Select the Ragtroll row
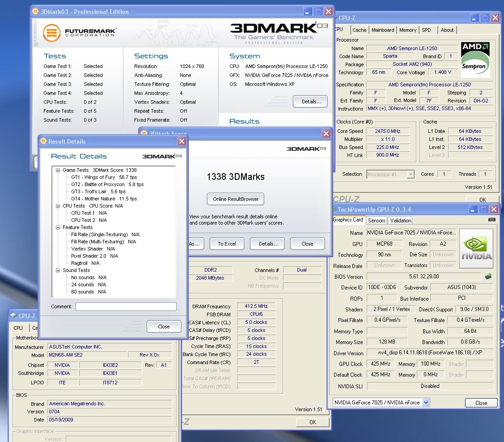The width and height of the screenshot is (504, 442). click(85, 263)
